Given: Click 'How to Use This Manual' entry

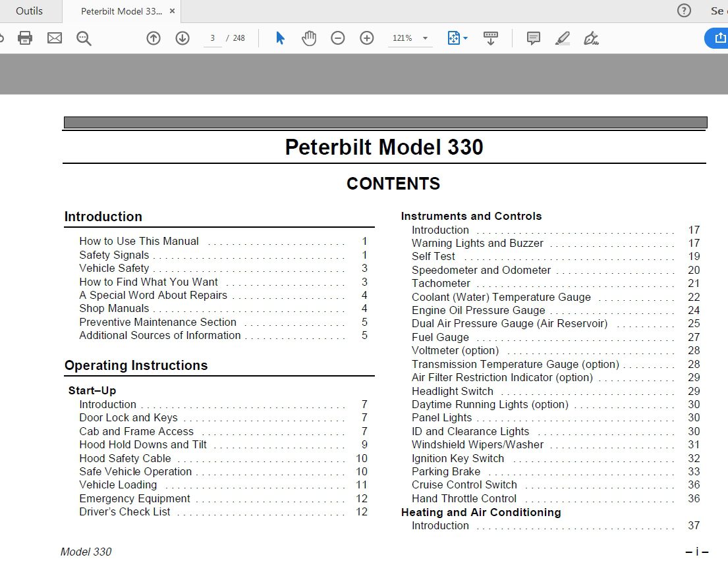Looking at the screenshot, I should pyautogui.click(x=139, y=242).
